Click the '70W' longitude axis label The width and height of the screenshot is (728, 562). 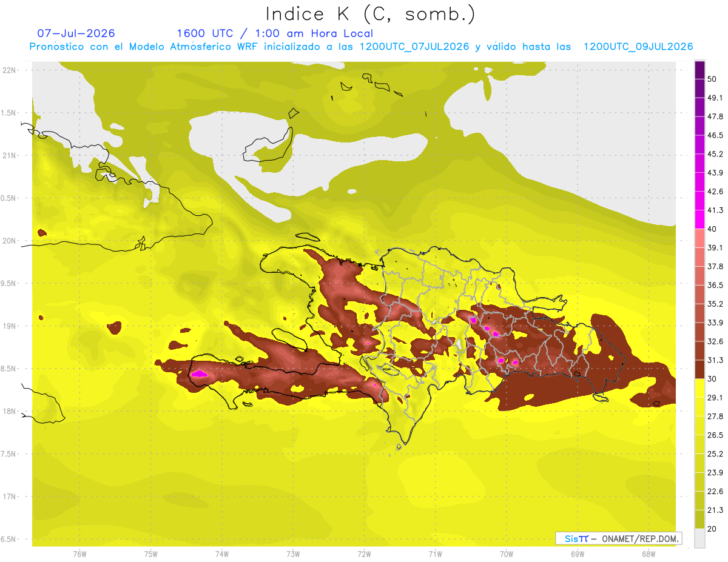click(x=507, y=554)
